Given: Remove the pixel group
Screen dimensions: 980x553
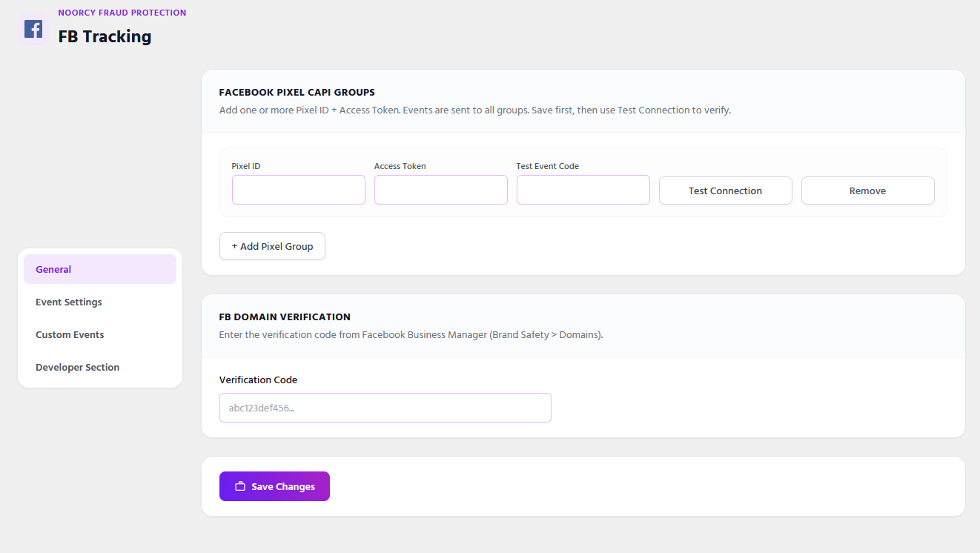Looking at the screenshot, I should [867, 191].
